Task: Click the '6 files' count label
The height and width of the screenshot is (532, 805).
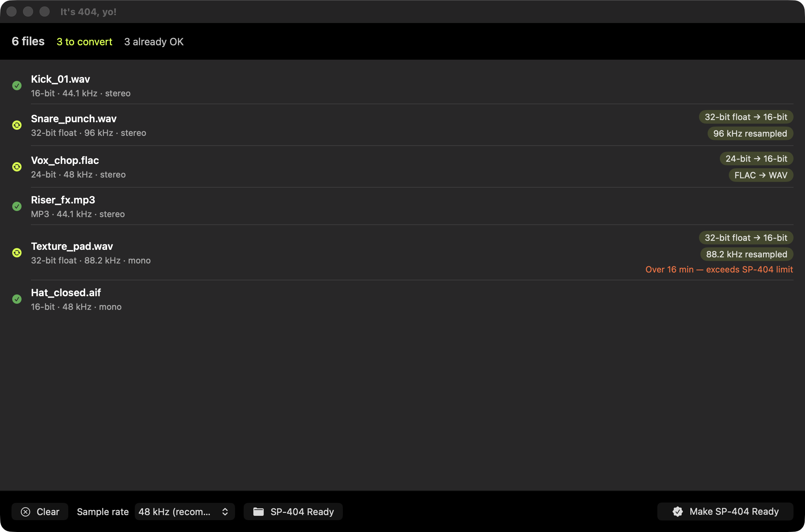Action: (x=28, y=41)
